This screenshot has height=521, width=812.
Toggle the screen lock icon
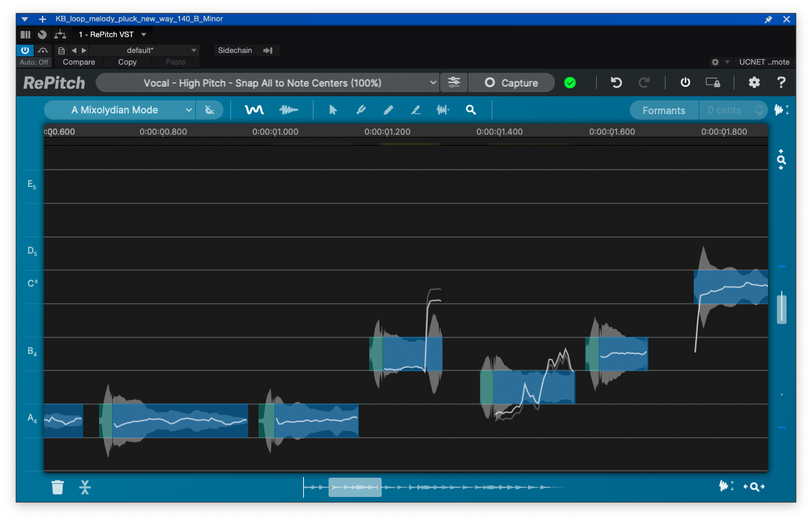713,82
